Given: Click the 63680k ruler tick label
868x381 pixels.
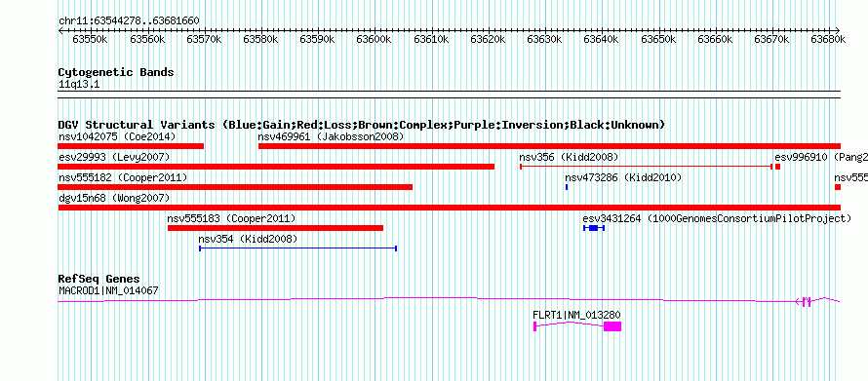Looking at the screenshot, I should point(828,39).
